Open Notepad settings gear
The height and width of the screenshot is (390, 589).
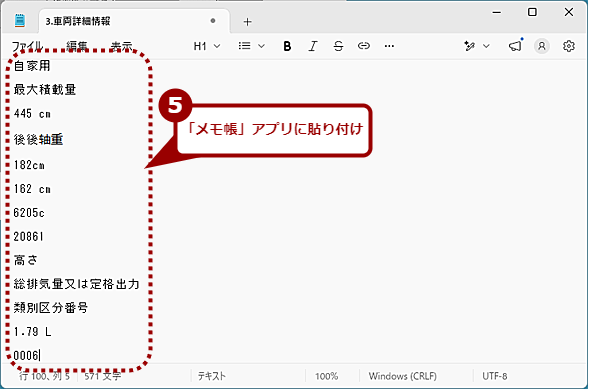coord(569,46)
